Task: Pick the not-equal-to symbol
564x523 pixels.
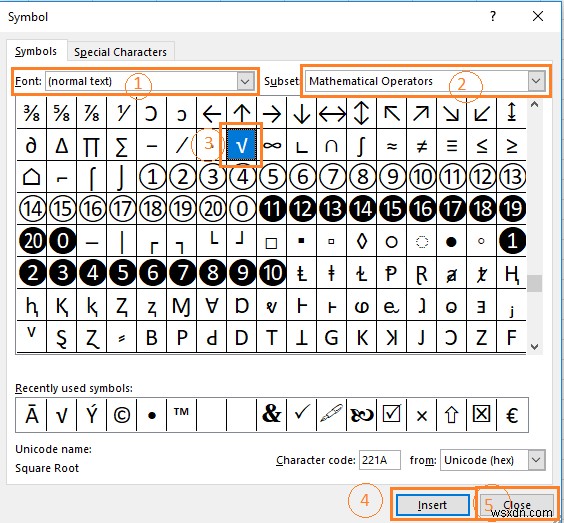Action: 422,145
